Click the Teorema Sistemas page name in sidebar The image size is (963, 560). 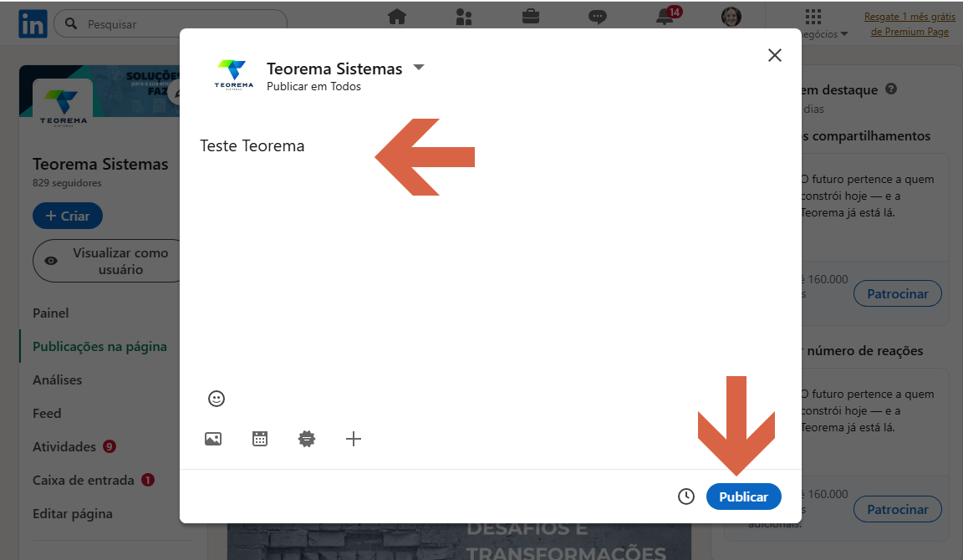coord(100,164)
